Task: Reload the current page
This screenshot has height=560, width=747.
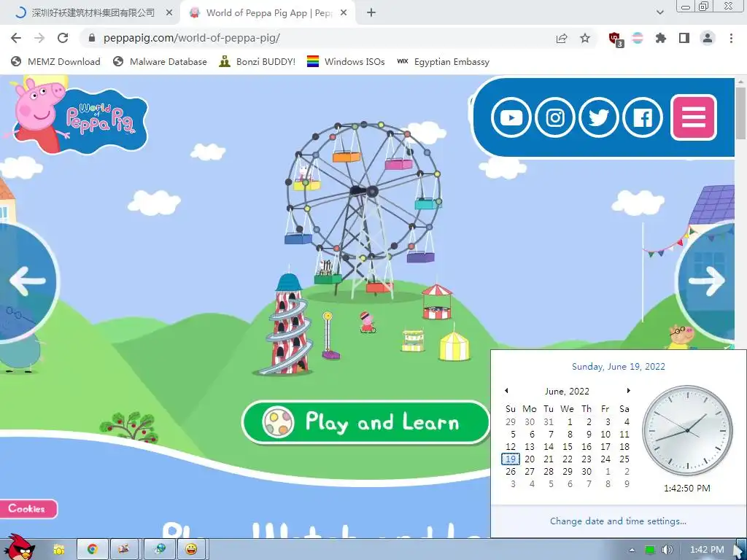Action: pos(63,38)
